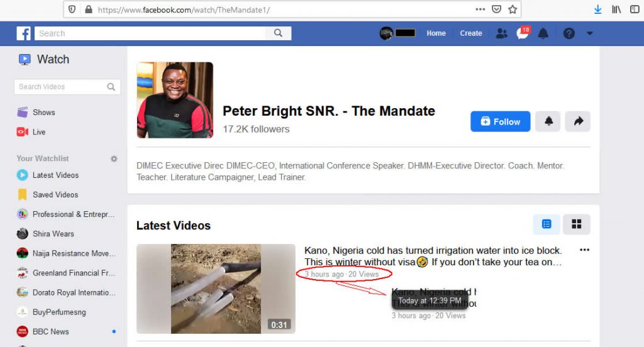
Task: Click the magnifier button in Facebook search
Action: click(278, 33)
